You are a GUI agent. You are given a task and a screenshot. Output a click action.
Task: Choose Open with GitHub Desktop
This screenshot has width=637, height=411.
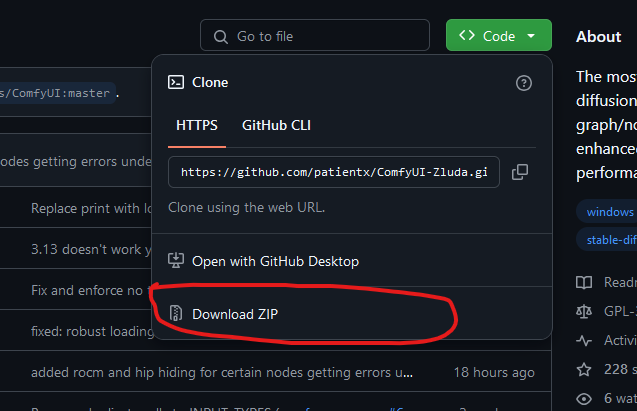352,261
